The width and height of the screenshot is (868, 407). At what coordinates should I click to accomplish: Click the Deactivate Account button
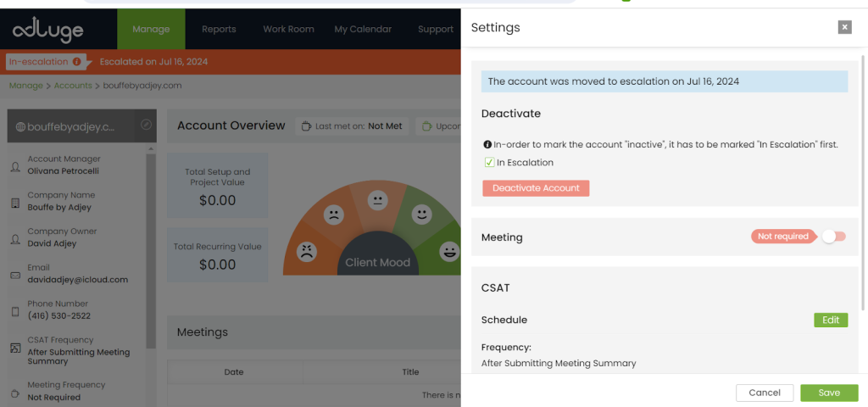(x=536, y=188)
